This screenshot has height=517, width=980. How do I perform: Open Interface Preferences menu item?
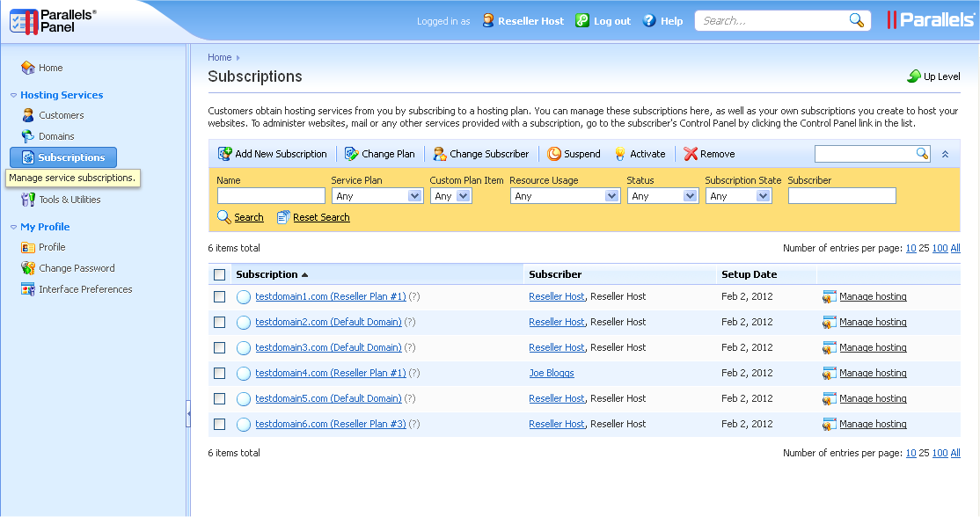[x=85, y=290]
